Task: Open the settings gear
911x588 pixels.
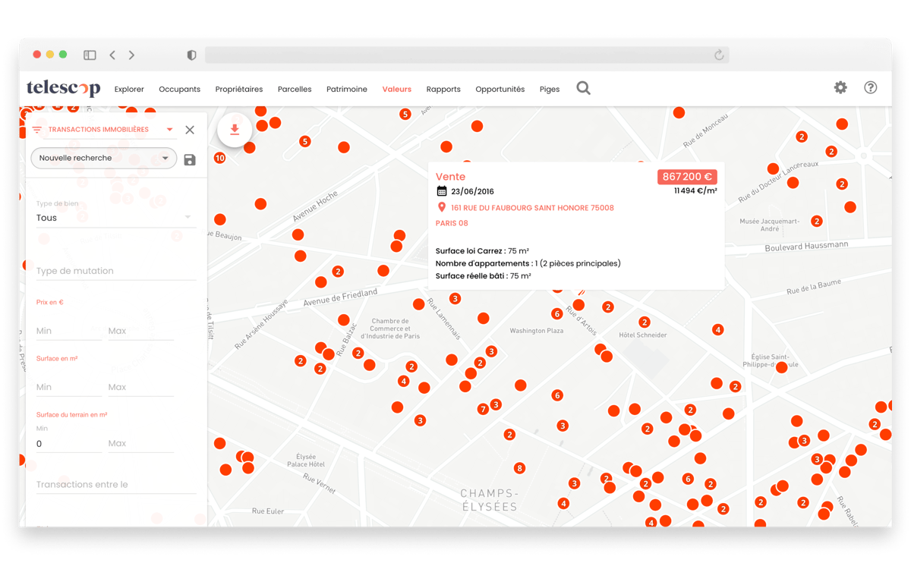Action: tap(840, 87)
